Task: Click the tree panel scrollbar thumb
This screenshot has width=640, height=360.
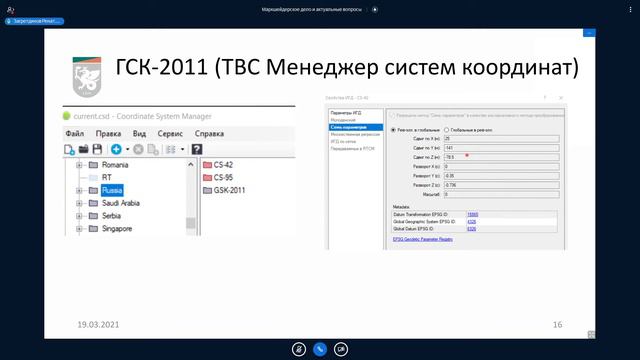Action: click(191, 223)
